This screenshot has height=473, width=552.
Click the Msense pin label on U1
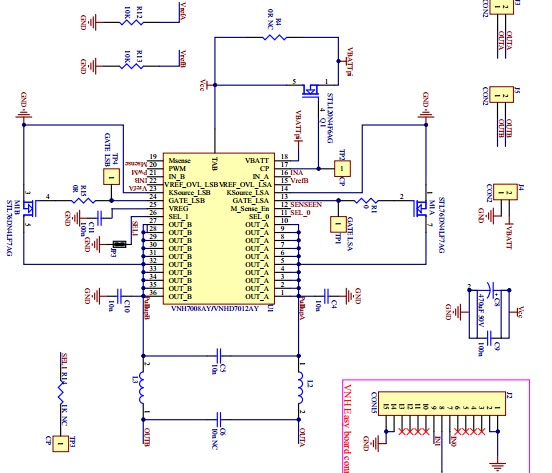pos(180,160)
